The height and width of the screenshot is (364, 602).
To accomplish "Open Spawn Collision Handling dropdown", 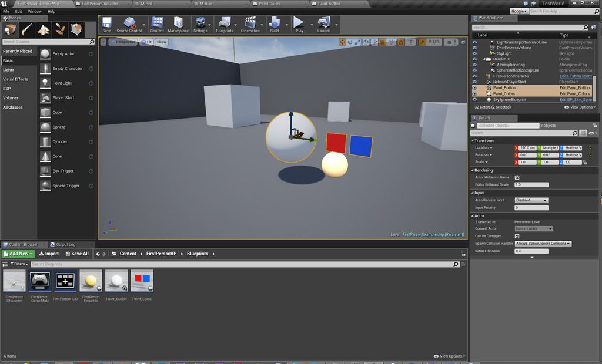I will point(543,244).
